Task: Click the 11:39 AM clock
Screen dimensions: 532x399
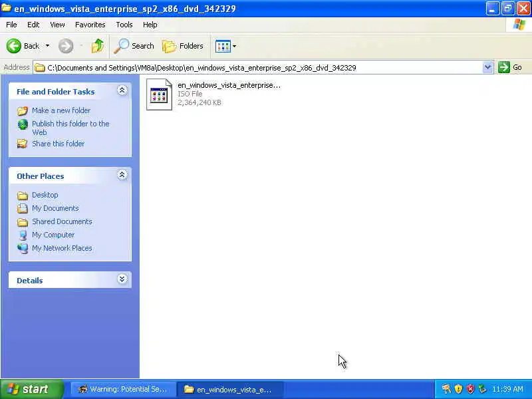Action: coord(507,389)
